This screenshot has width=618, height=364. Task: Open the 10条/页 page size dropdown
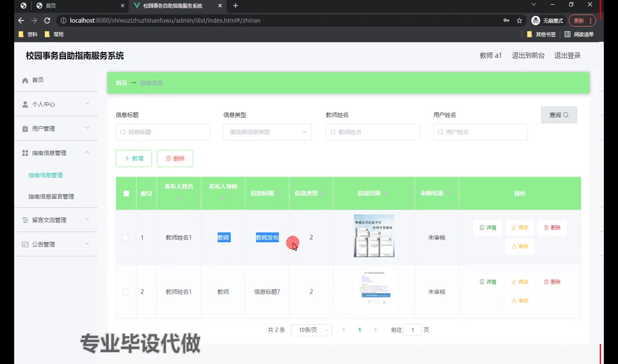(311, 330)
